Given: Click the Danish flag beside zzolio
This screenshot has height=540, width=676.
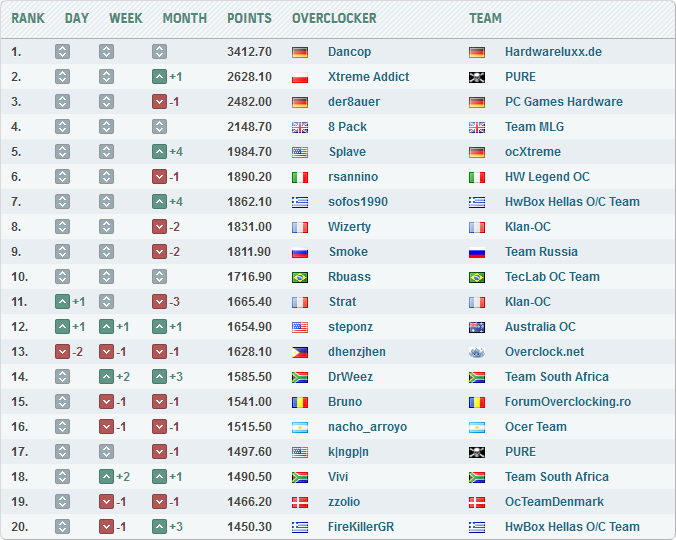Looking at the screenshot, I should coord(300,503).
